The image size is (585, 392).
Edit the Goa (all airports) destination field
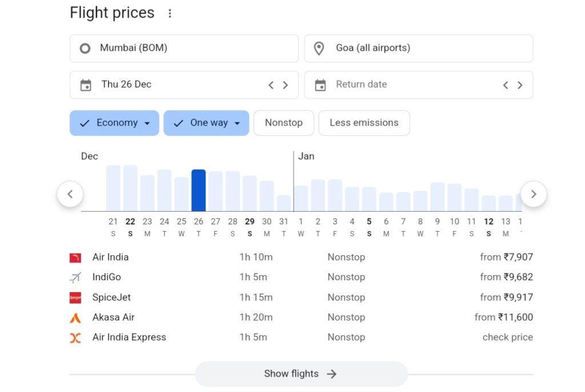click(419, 49)
